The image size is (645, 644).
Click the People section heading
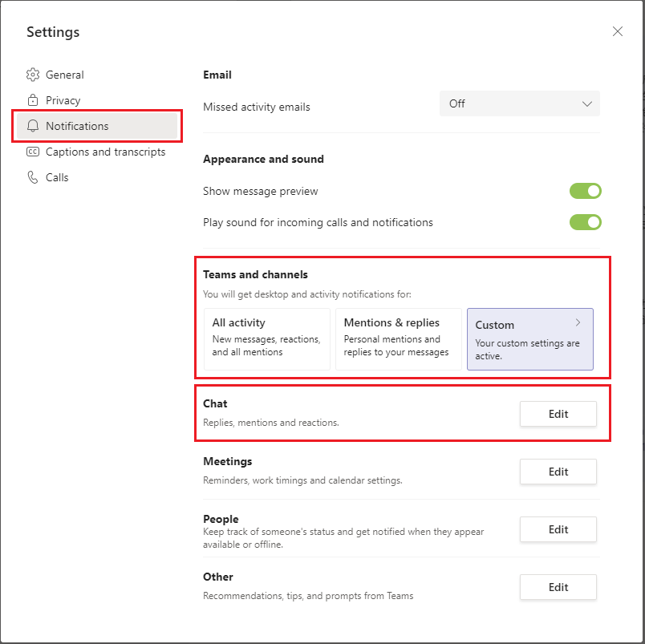click(221, 519)
